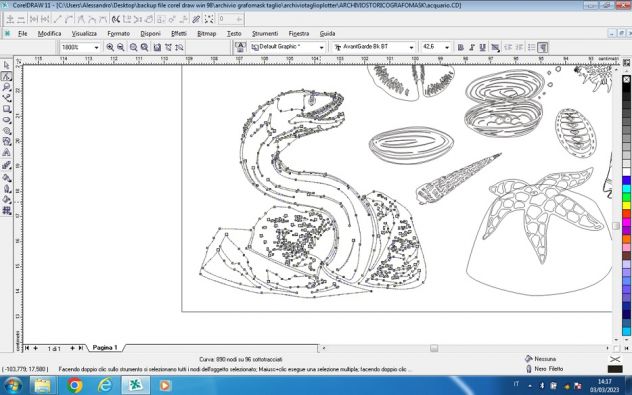Open the Outline tool flyout

pos(6,188)
